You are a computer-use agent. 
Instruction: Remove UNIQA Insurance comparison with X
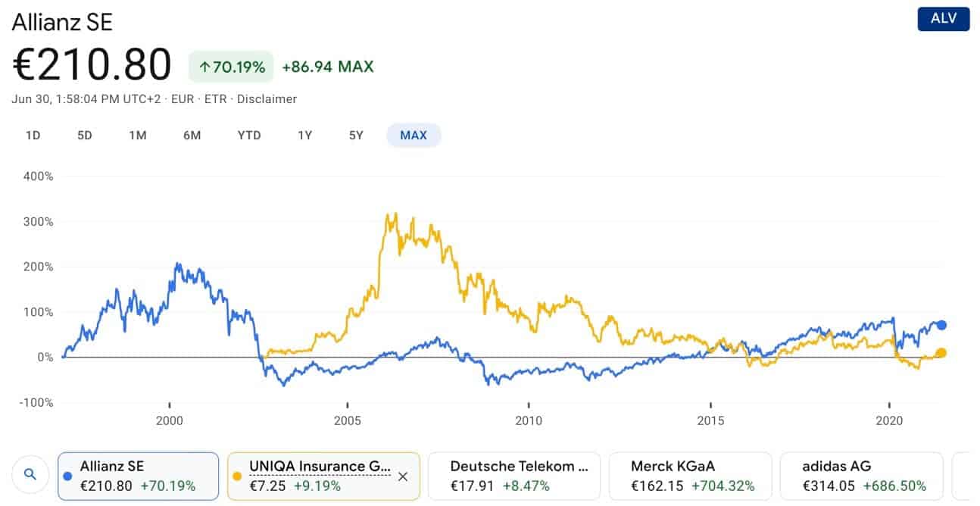(403, 476)
